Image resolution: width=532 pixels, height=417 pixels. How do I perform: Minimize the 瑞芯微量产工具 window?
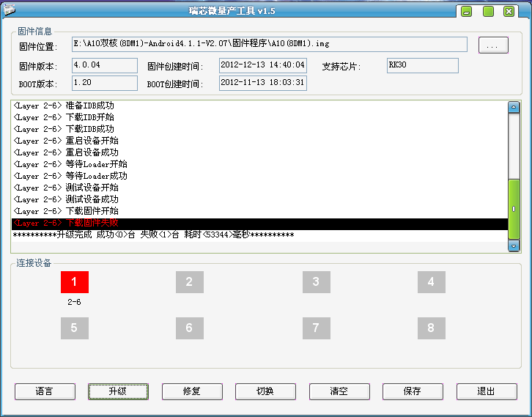click(x=467, y=12)
